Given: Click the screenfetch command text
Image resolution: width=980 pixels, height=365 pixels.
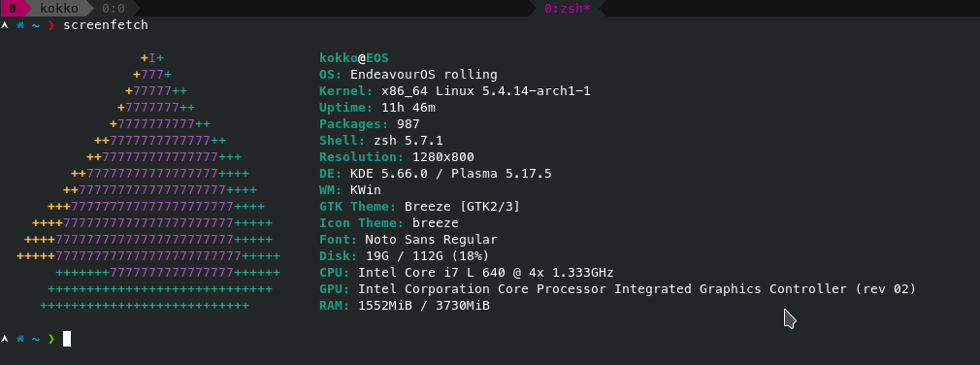Looking at the screenshot, I should tap(106, 25).
